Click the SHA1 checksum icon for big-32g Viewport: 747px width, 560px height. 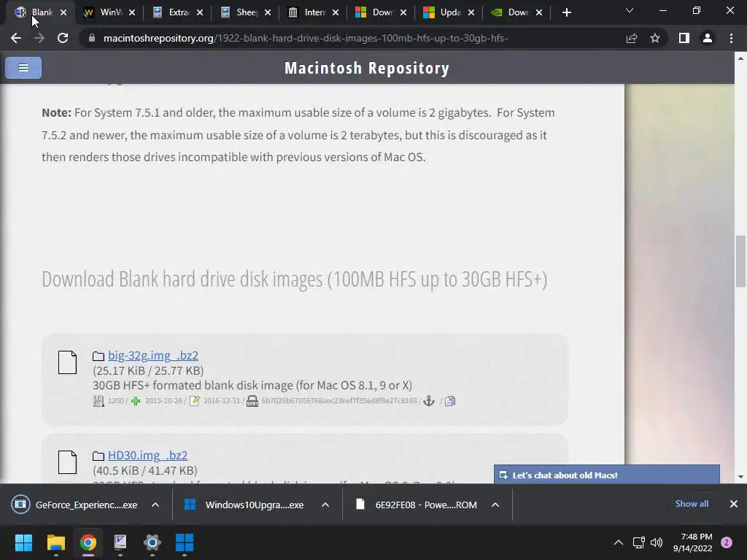pos(252,401)
